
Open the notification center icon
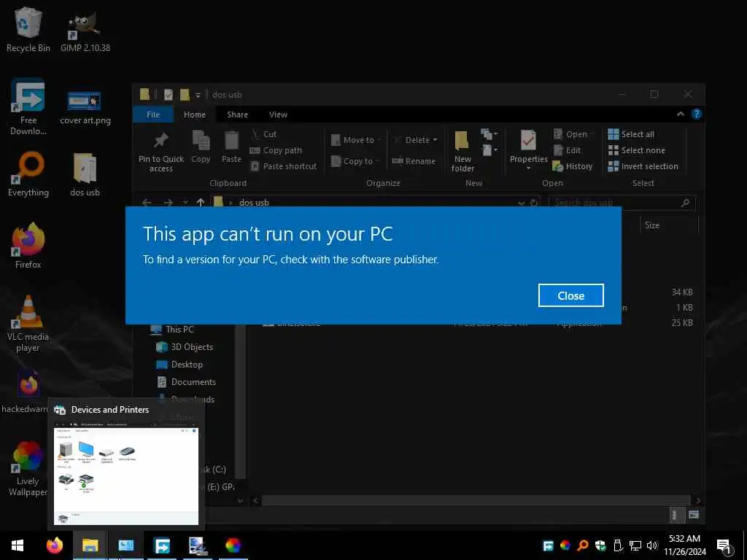[724, 546]
